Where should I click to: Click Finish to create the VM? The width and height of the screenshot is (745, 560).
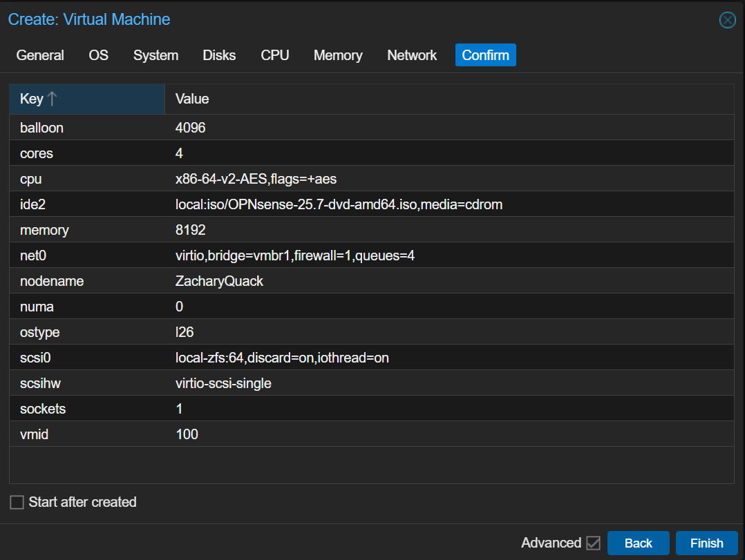706,543
